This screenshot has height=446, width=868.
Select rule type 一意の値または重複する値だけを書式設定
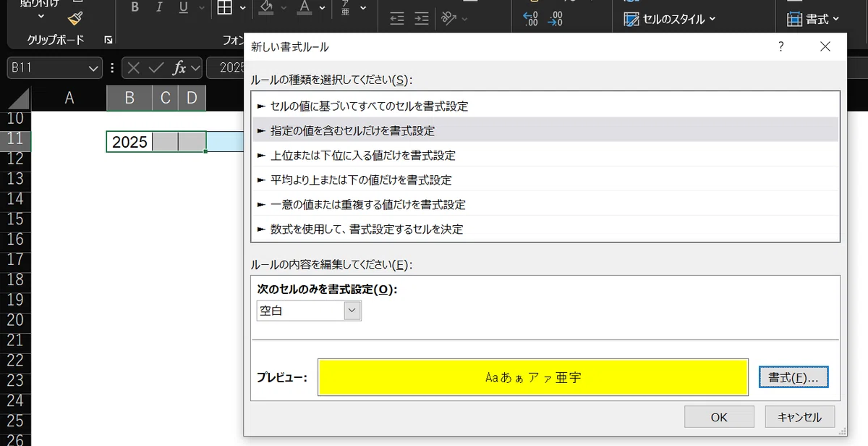(x=546, y=204)
